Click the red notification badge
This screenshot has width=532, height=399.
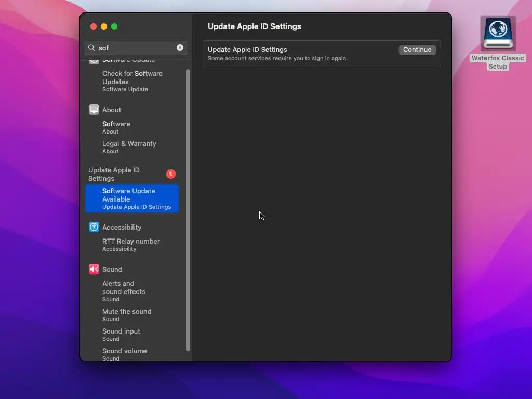[x=170, y=174]
